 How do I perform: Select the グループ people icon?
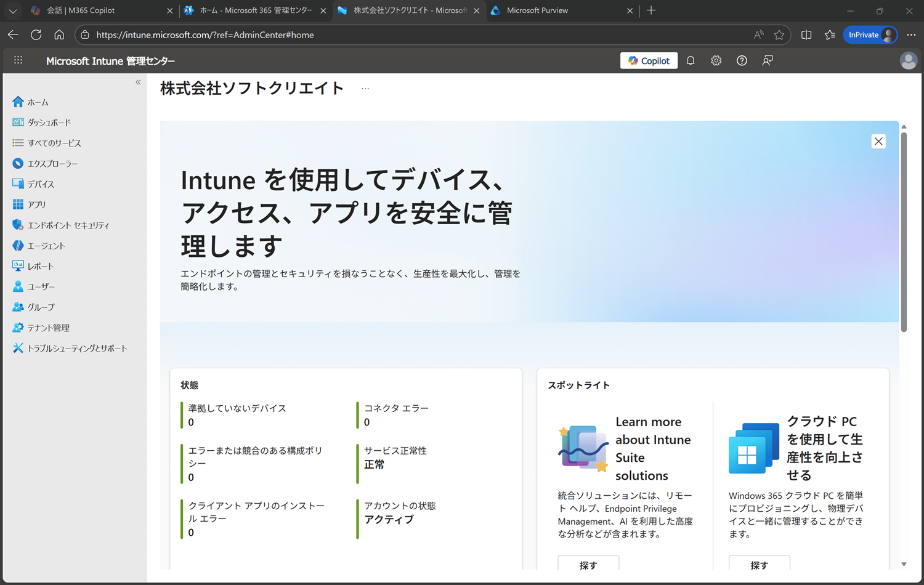(18, 307)
